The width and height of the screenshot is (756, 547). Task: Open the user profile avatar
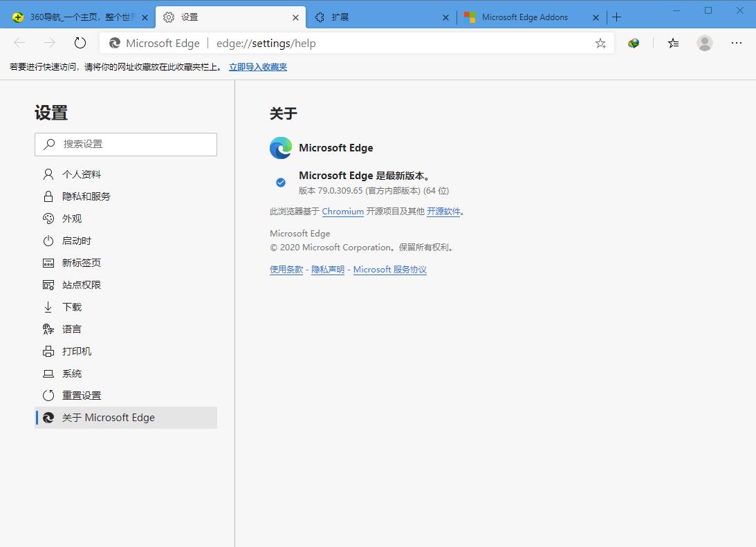[704, 44]
